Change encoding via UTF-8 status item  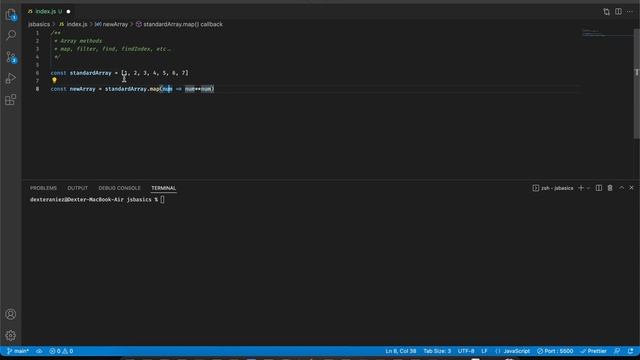466,351
